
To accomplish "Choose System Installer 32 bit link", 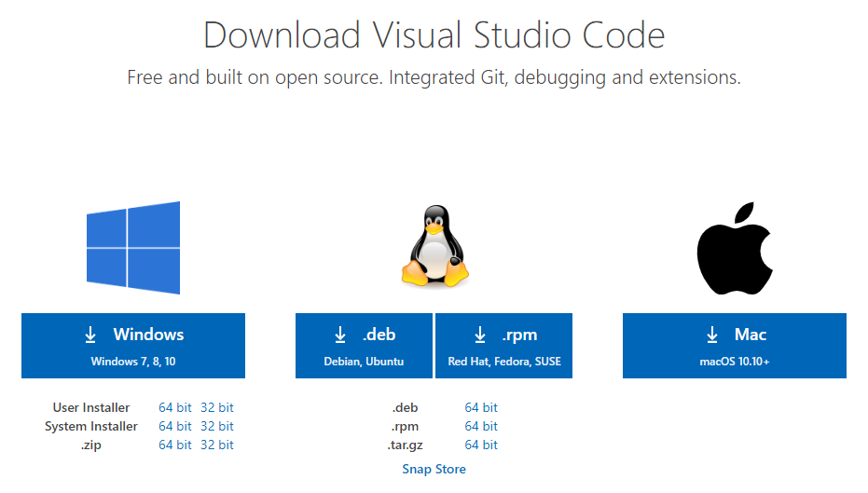I will [217, 427].
